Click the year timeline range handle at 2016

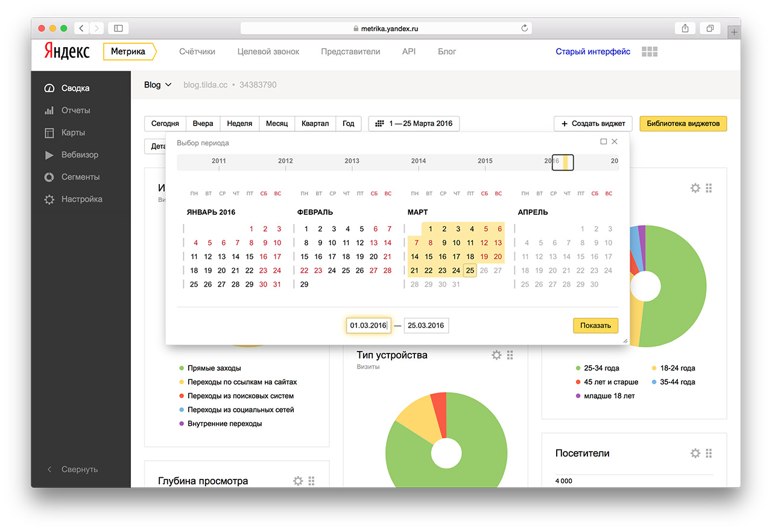pos(563,162)
